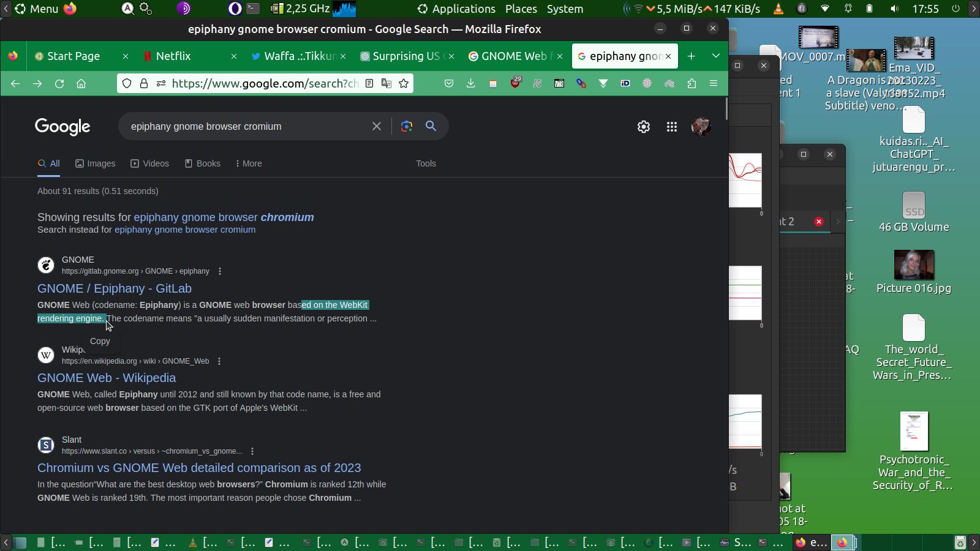Open GNOME Web - Wikipedia result

tap(107, 378)
